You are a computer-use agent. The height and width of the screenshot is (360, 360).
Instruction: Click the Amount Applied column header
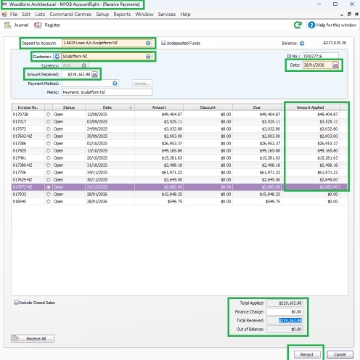pos(311,107)
